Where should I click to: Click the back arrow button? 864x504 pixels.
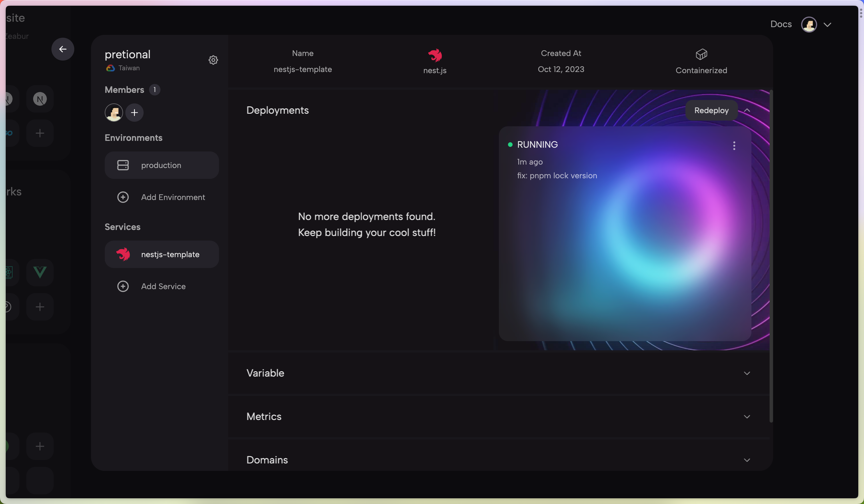point(63,49)
